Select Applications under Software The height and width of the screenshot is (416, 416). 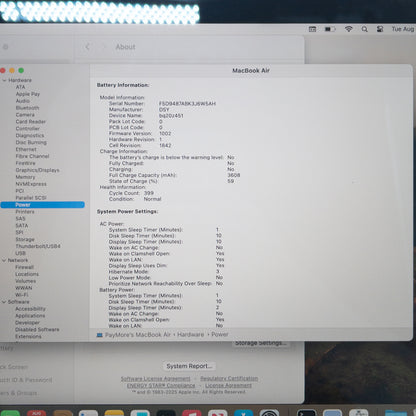[30, 315]
